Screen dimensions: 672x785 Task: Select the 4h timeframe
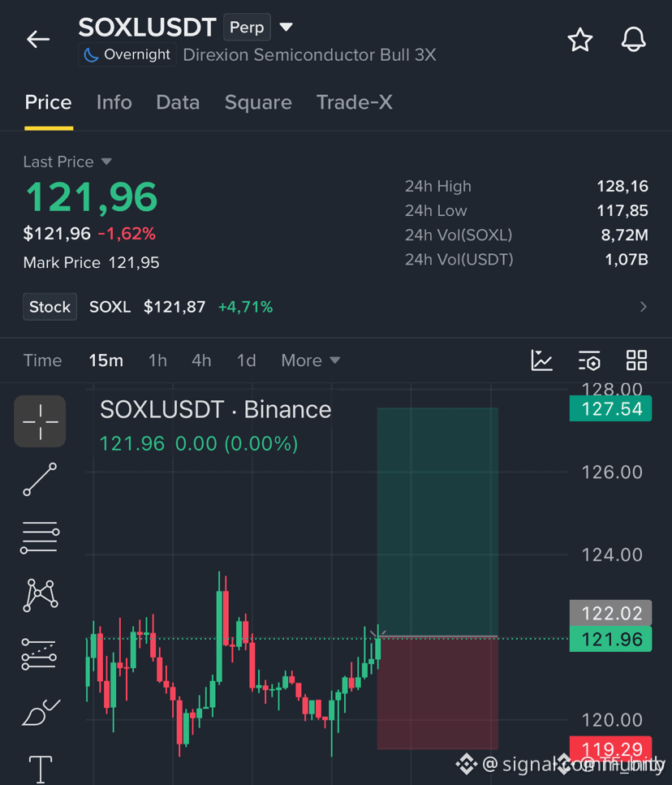pos(201,360)
